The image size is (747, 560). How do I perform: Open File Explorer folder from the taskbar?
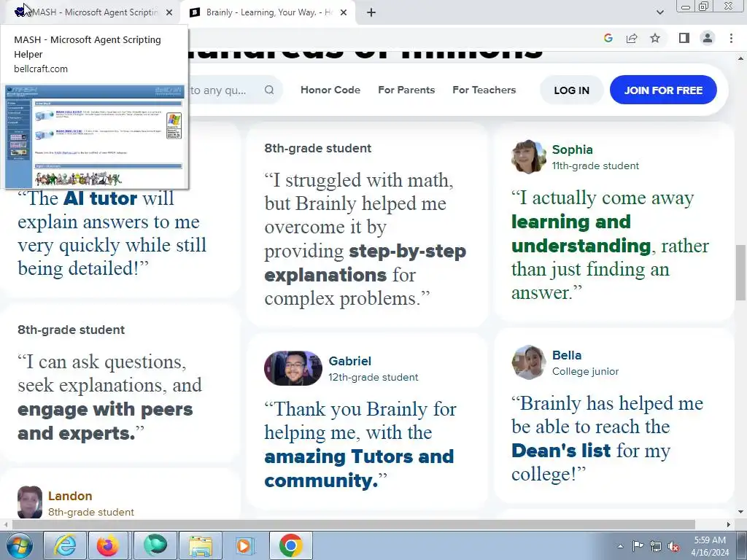(x=201, y=545)
